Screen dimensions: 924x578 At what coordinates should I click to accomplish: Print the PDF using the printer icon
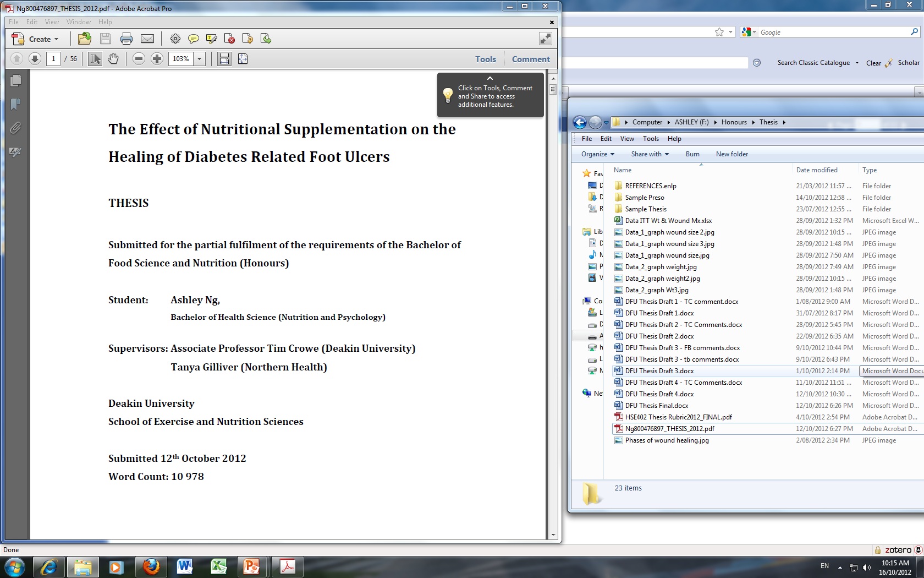point(127,39)
